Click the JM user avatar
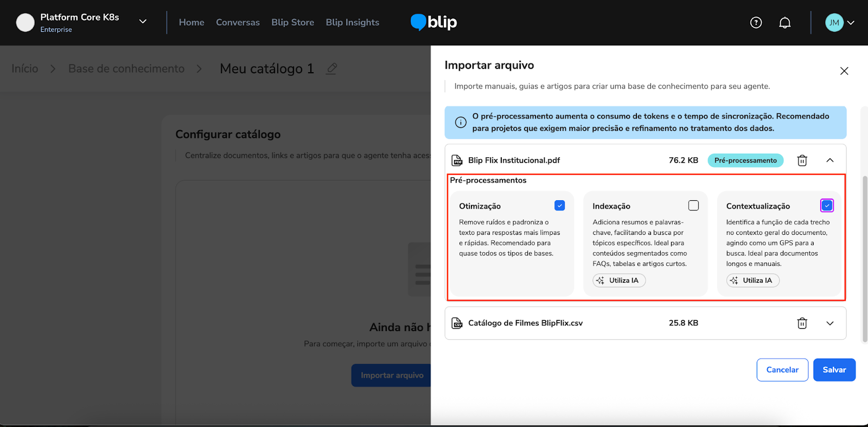 point(834,22)
